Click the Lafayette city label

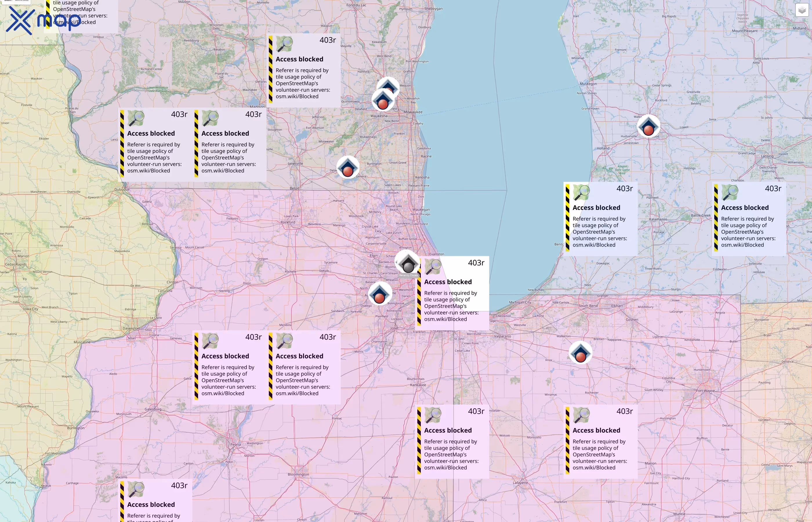[520, 483]
